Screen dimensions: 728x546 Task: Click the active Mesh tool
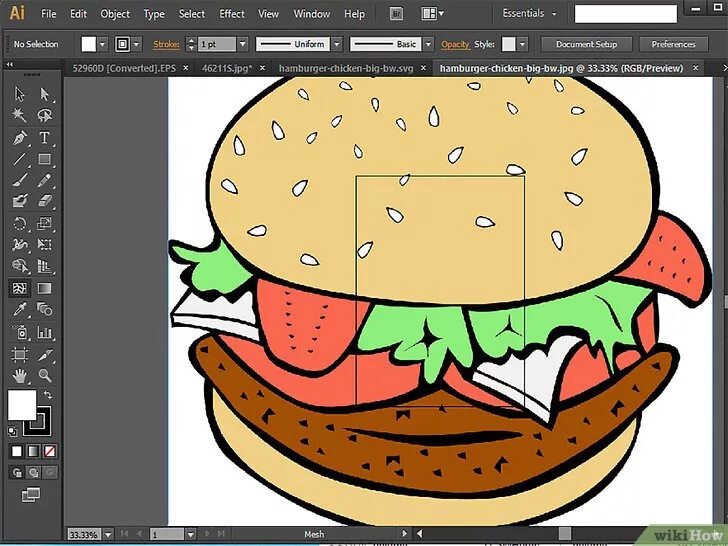pos(20,288)
